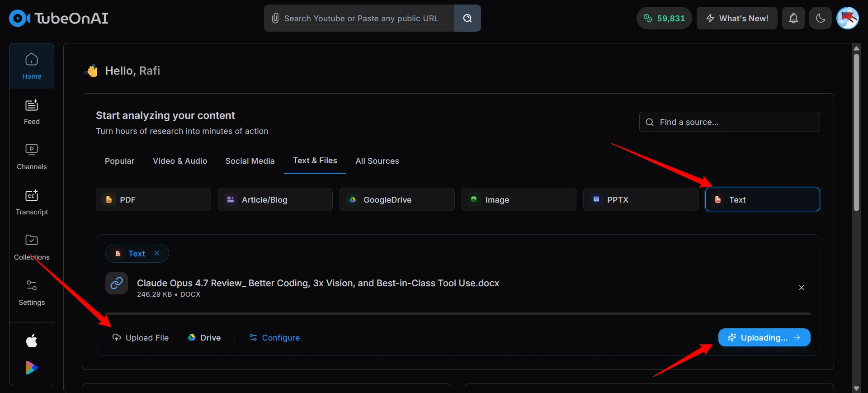868x393 pixels.
Task: Choose the GoogleDrive source type
Action: (397, 199)
